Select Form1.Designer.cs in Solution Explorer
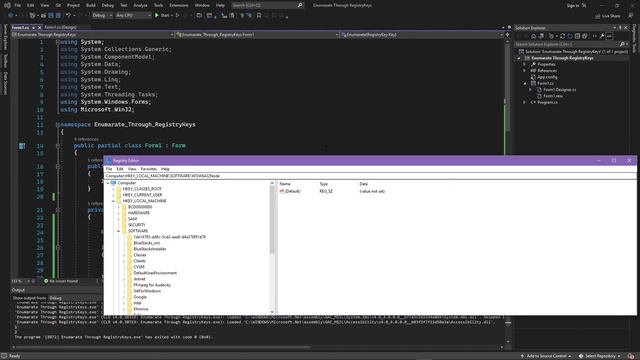The width and height of the screenshot is (640, 360). pos(560,90)
